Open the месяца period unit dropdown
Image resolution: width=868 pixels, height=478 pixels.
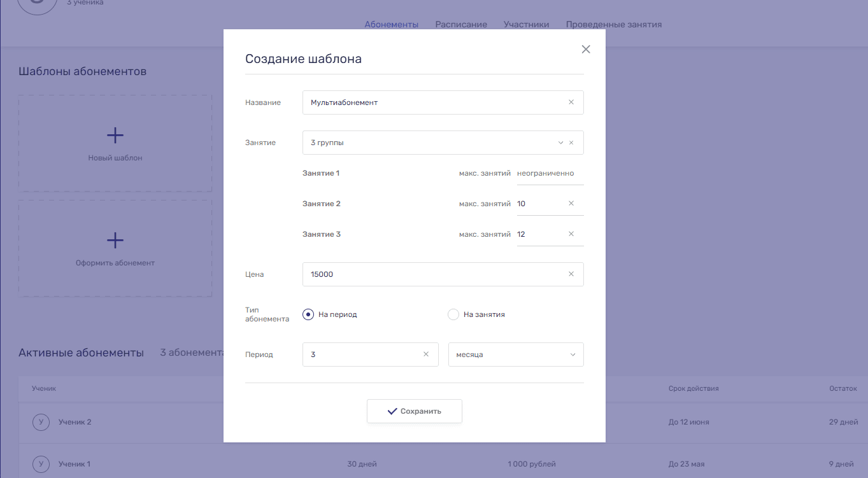pos(516,355)
